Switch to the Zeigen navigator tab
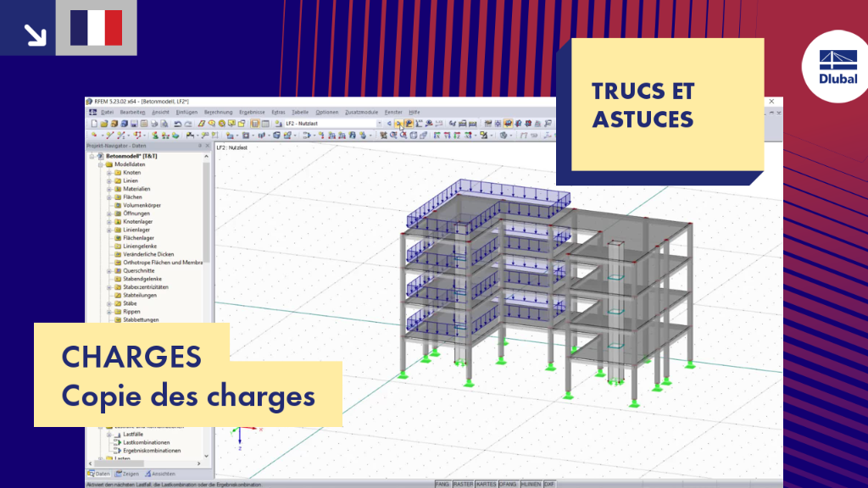868x488 pixels. pyautogui.click(x=127, y=474)
